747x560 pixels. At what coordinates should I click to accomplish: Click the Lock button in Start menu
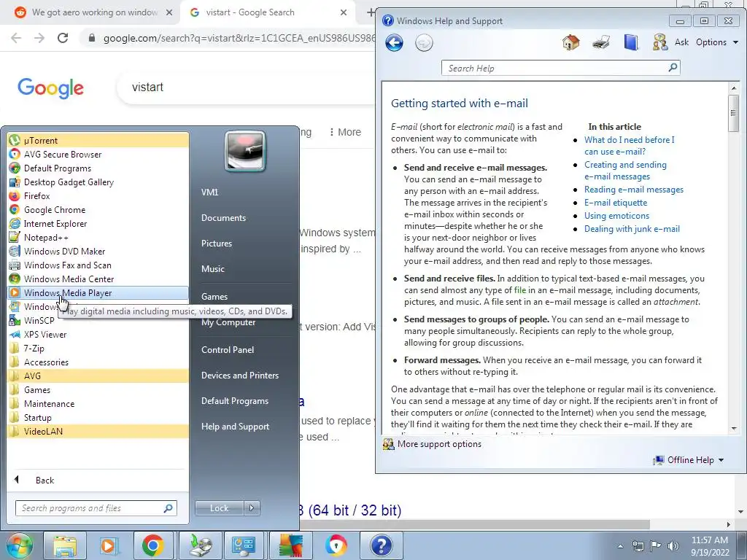[219, 508]
